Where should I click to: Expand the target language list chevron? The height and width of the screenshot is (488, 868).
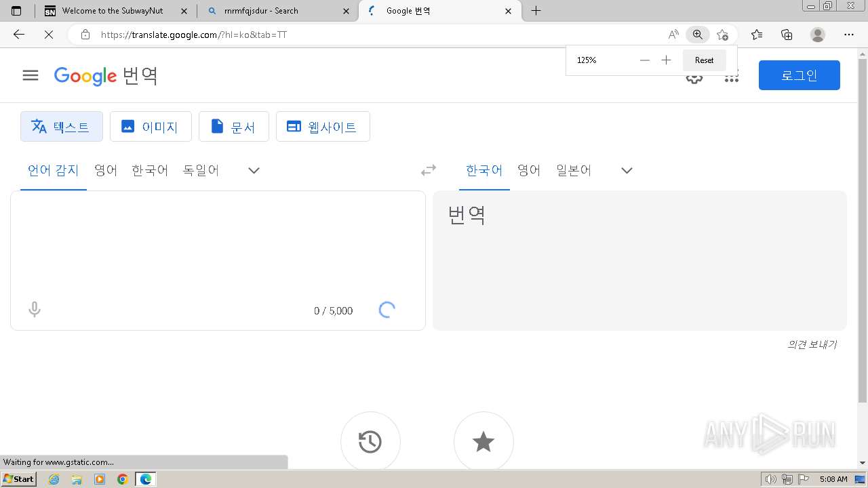pos(627,170)
